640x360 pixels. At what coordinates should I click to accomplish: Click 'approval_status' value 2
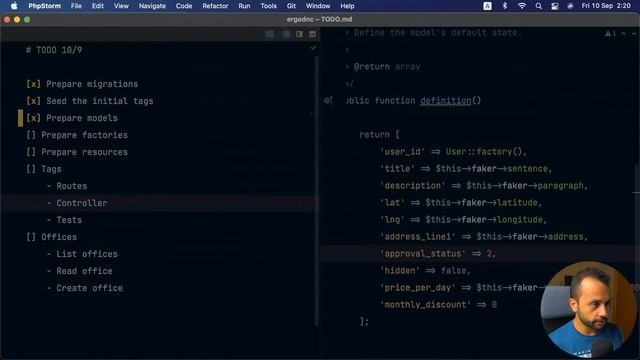point(489,253)
